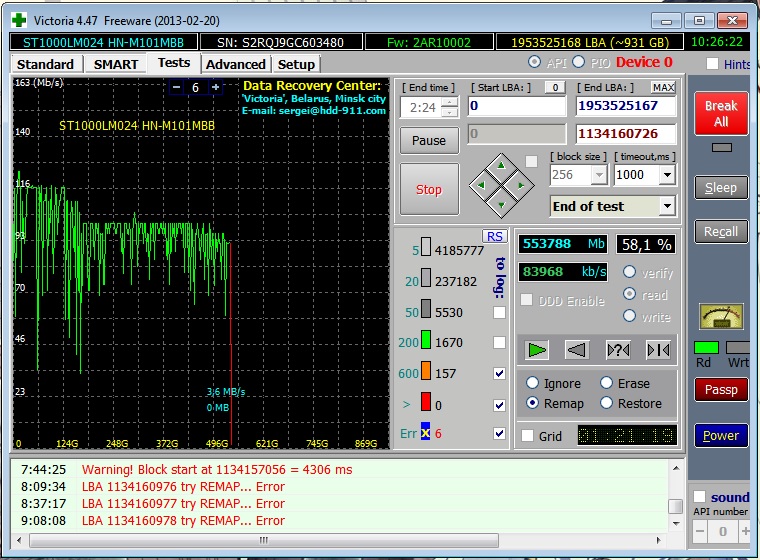
Task: Select the Ignore radio option
Action: coord(532,383)
